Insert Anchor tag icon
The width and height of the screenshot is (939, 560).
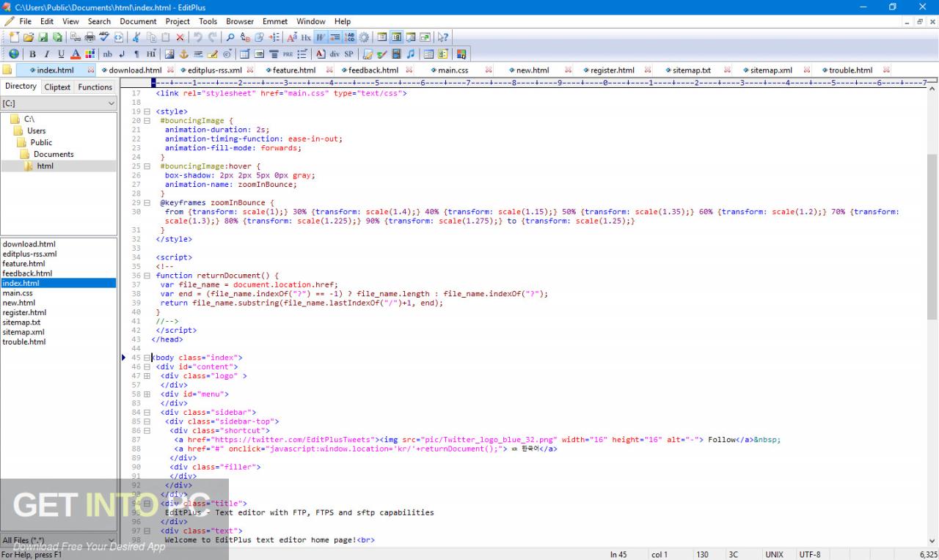(x=183, y=54)
